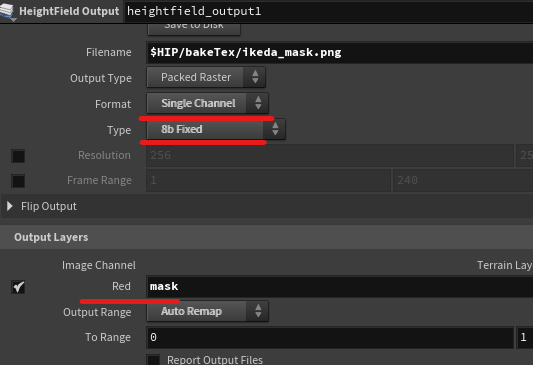533x365 pixels.
Task: Click the Filename path field
Action: (340, 52)
